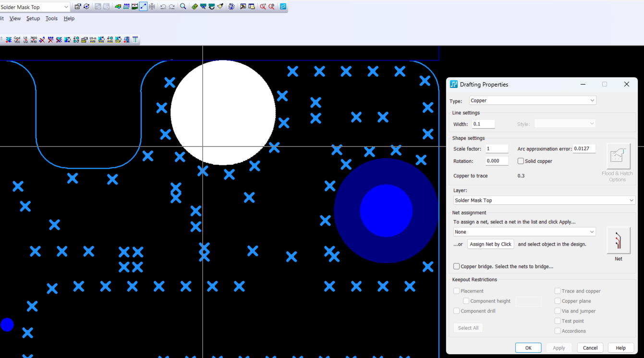Click the Redo arrow in the toolbar

[171, 7]
